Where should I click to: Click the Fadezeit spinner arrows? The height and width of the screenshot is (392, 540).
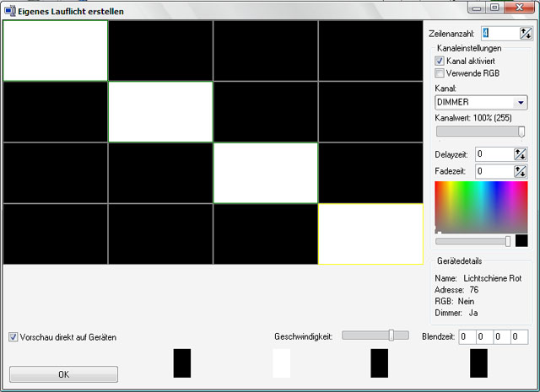520,172
